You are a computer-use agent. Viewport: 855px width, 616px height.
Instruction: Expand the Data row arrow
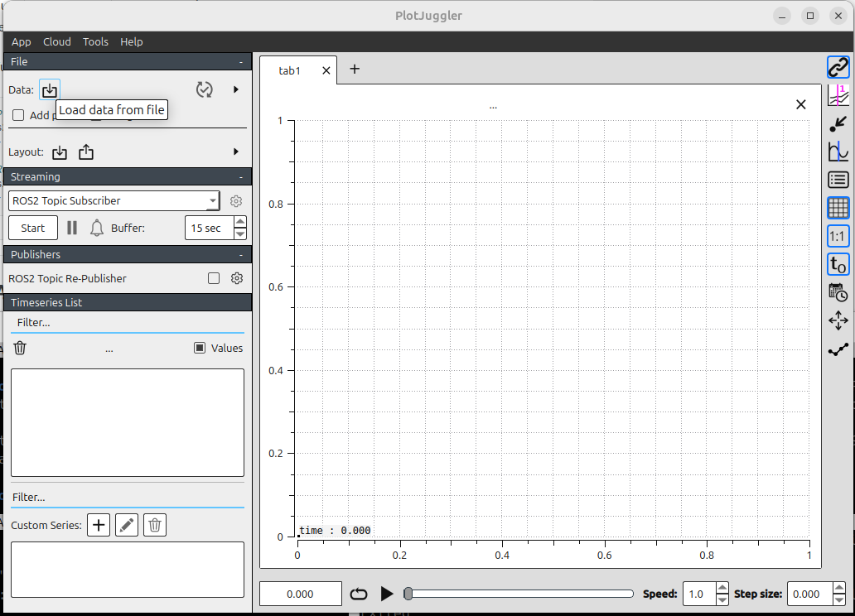coord(235,89)
